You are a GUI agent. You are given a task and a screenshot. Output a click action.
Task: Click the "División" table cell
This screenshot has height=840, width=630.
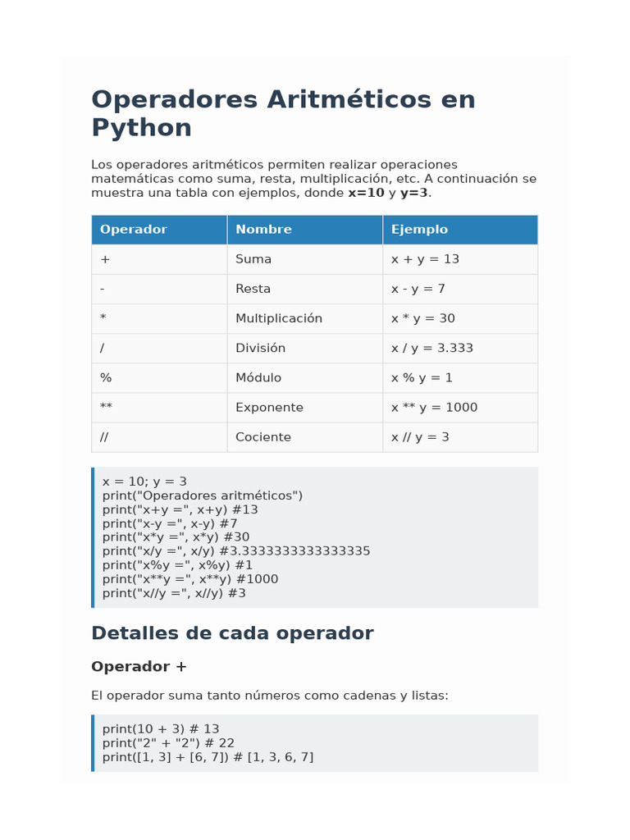pos(260,348)
